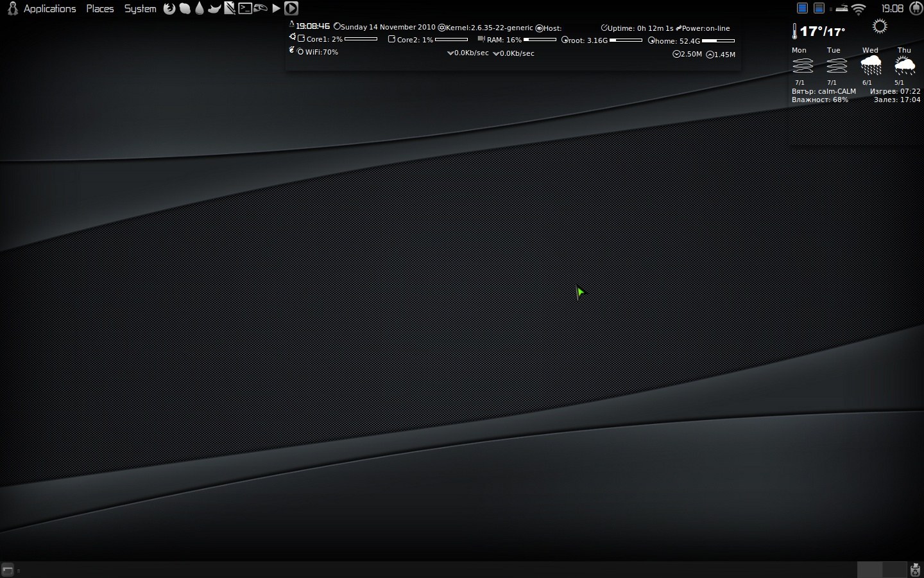Click the 'Kernel:2.6.35-22-generic' text
Viewport: 924px width, 578px height.
coord(489,28)
